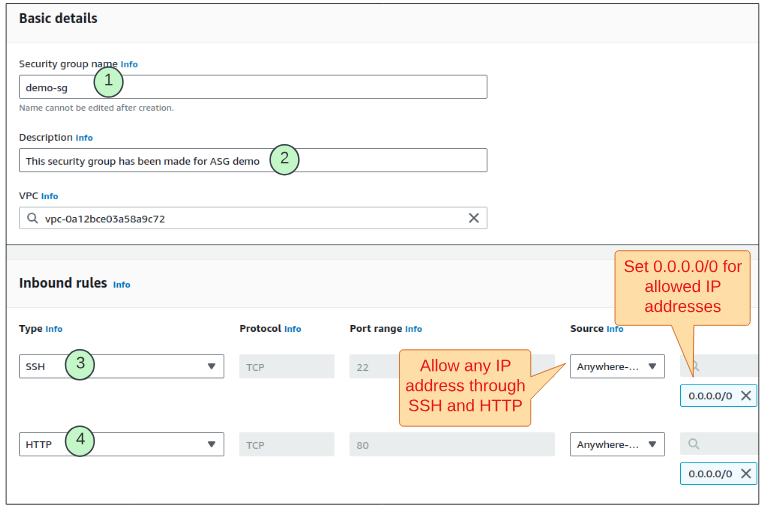Click the green circle marker numbered 3
This screenshot has width=762, height=508.
coord(80,365)
